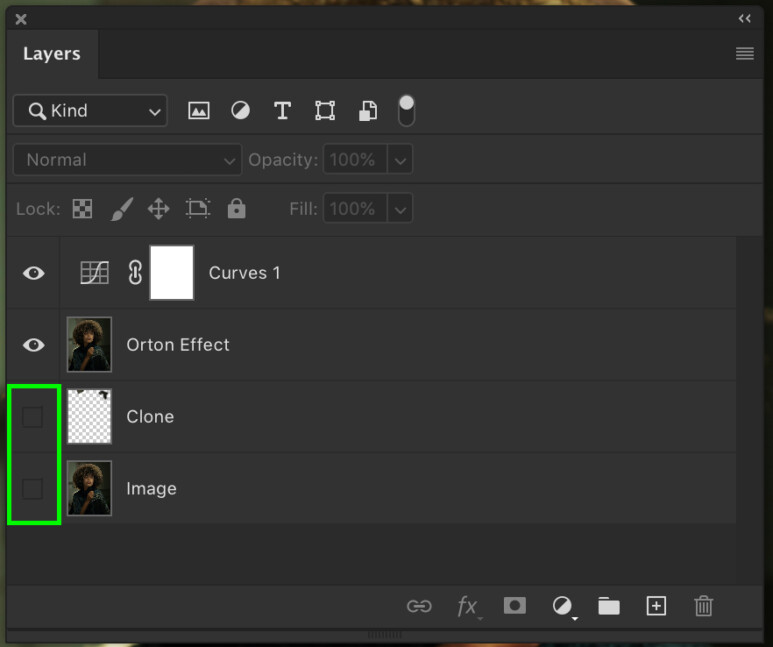Hide the Orton Effect layer
The height and width of the screenshot is (647, 773).
click(x=34, y=345)
